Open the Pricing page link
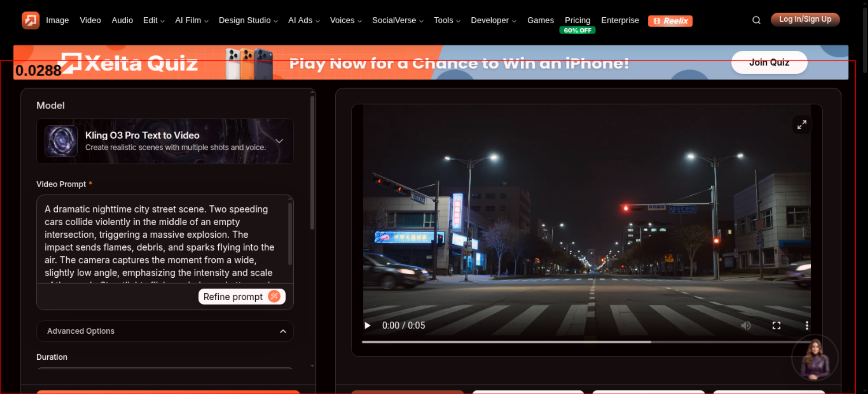This screenshot has height=394, width=868. (x=577, y=20)
